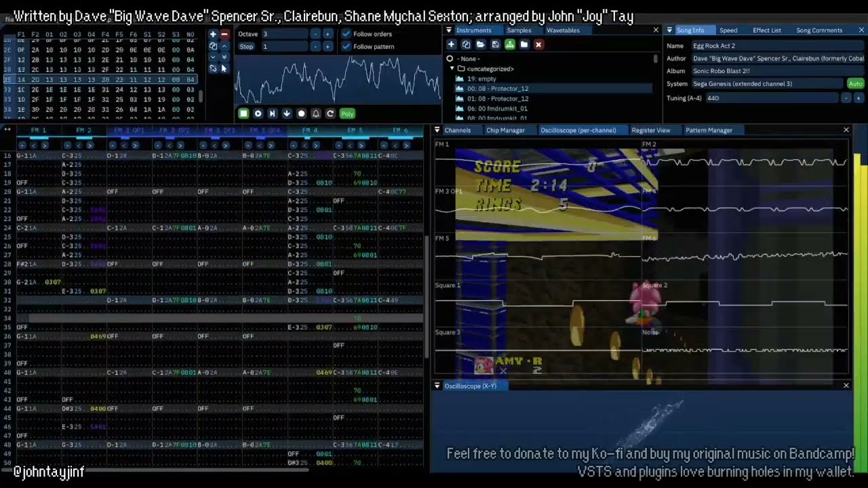Click the song Name field 'Egg Rock Act 2'

(777, 46)
